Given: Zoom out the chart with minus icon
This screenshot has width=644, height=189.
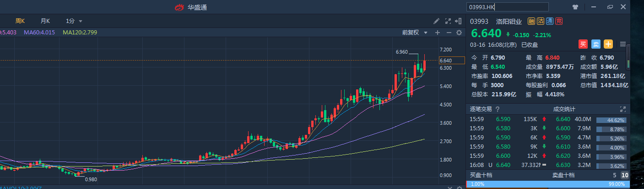Looking at the screenshot, I should click(x=449, y=33).
